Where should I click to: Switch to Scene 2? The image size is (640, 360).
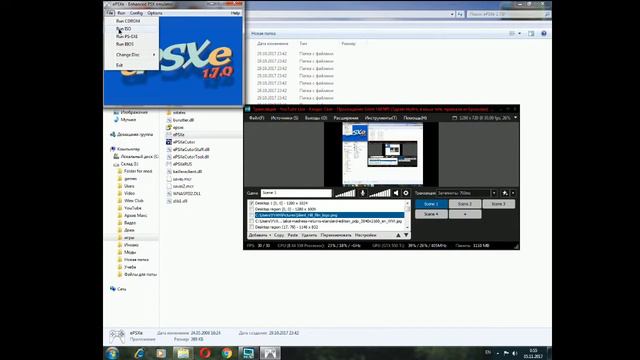[465, 204]
